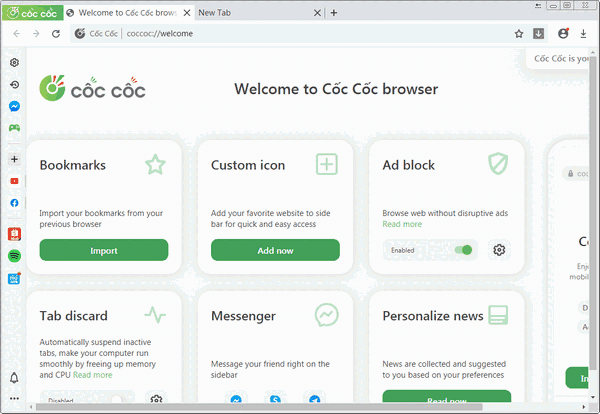The width and height of the screenshot is (600, 414).
Task: Click the Custom icon plus symbol
Action: [x=327, y=165]
